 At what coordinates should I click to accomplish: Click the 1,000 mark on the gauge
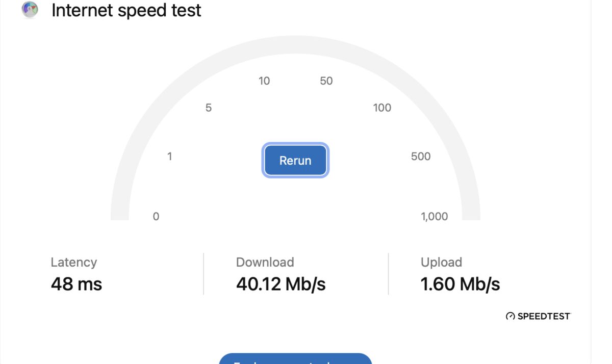[x=435, y=217]
